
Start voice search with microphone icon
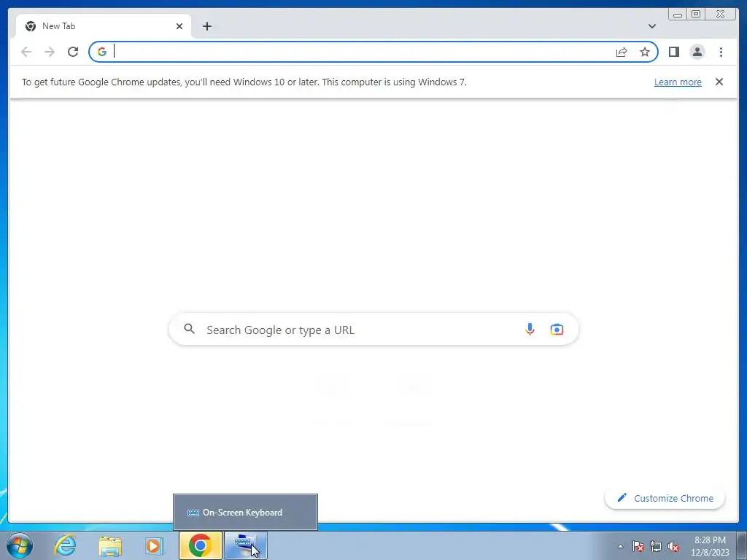530,329
